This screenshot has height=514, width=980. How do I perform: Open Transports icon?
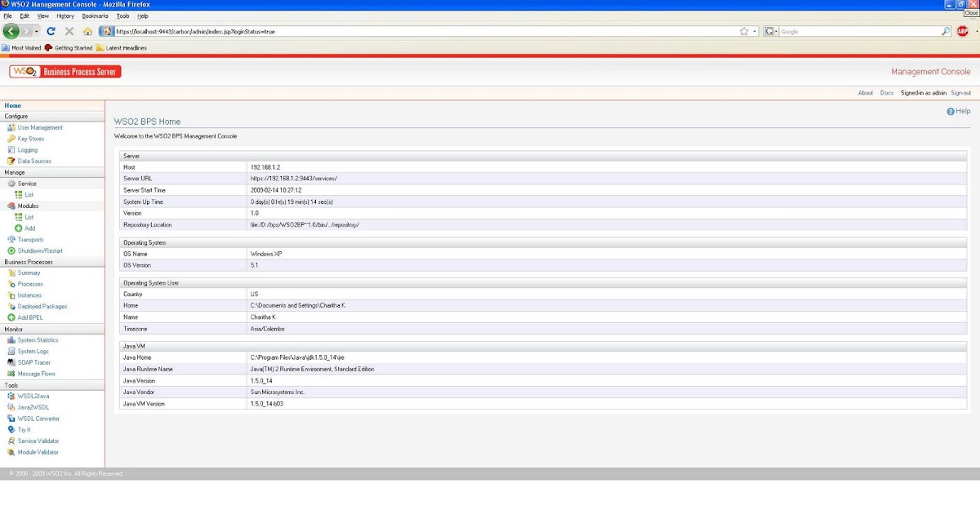tap(11, 240)
